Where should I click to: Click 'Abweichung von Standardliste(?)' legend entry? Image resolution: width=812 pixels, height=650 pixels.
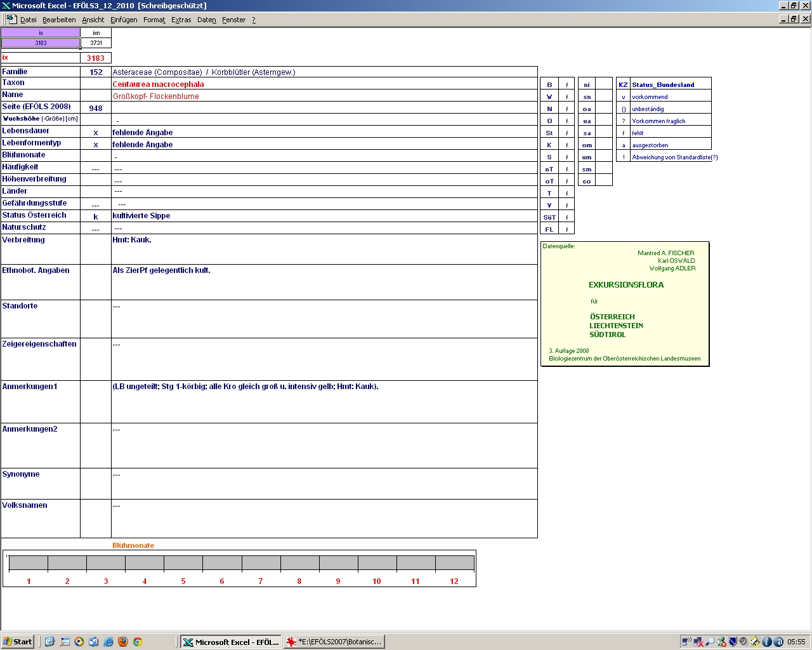675,157
